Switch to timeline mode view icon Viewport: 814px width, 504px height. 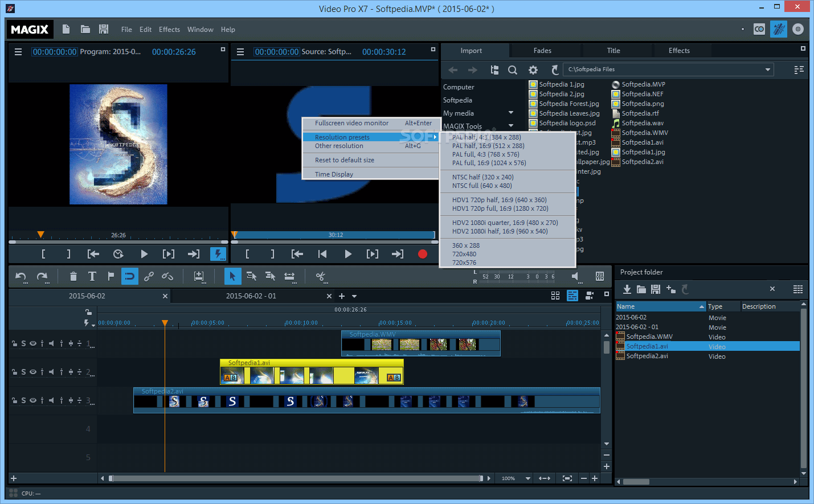tap(572, 296)
